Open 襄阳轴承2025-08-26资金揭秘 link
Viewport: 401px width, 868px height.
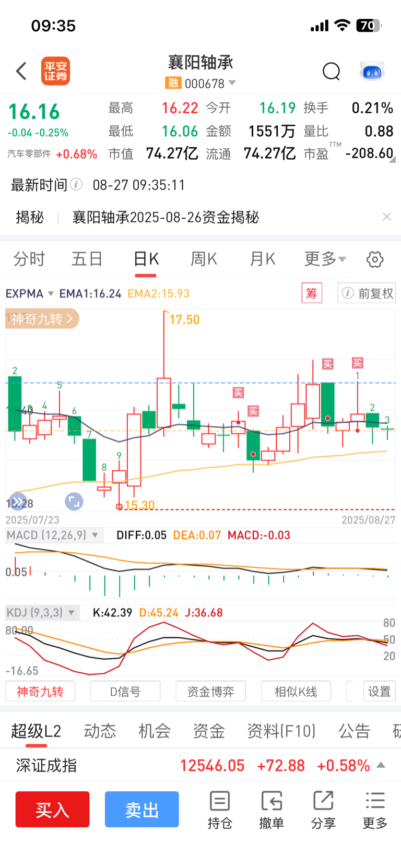[166, 217]
